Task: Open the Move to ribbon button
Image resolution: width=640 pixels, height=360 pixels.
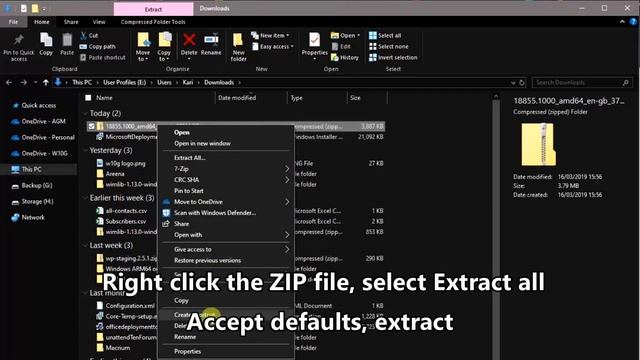Action: [x=143, y=47]
